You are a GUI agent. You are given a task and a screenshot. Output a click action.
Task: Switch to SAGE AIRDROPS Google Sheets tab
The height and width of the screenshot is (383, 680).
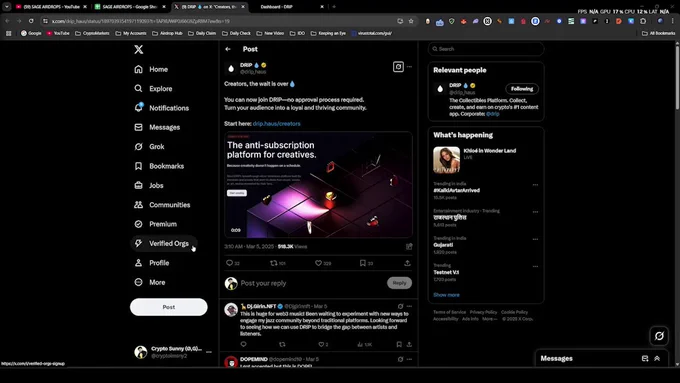(129, 7)
